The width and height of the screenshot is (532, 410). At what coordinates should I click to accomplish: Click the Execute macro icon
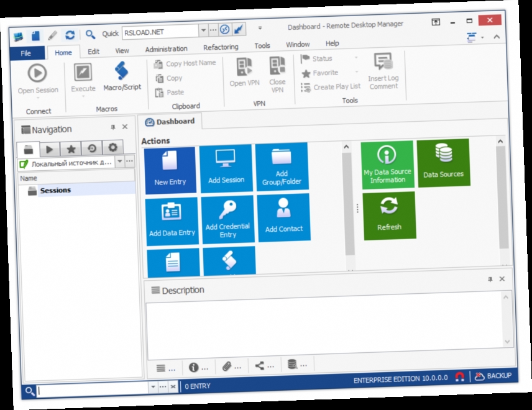(x=83, y=71)
